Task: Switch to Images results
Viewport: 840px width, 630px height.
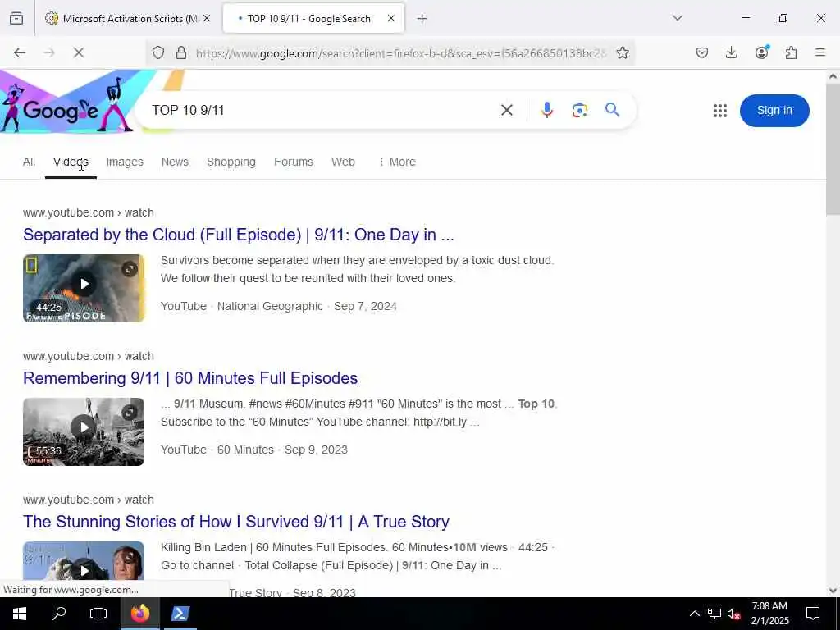Action: 125,162
